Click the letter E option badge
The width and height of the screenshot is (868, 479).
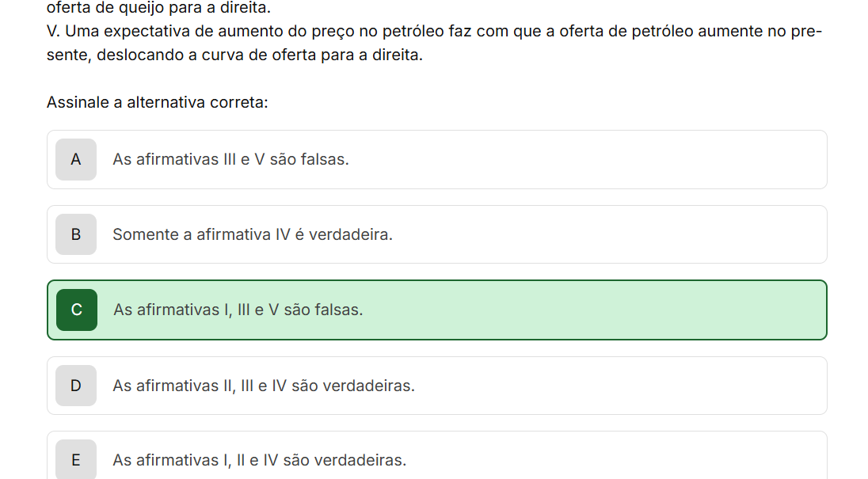(x=76, y=460)
